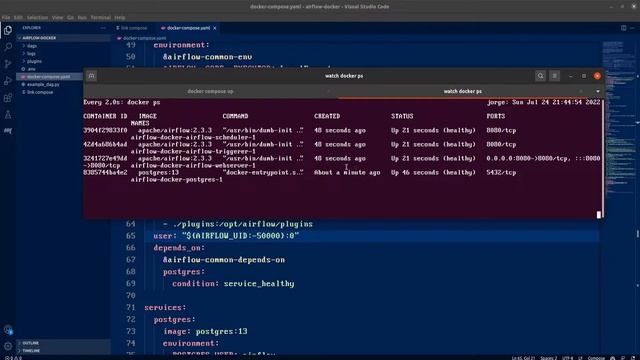Open the Help menu

pyautogui.click(x=120, y=18)
